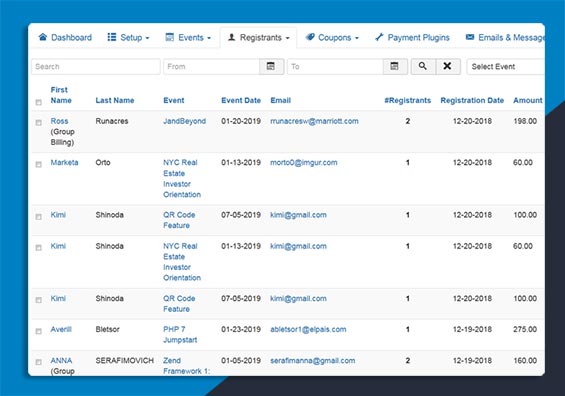The height and width of the screenshot is (396, 565).
Task: Open the Events dropdown menu
Action: click(188, 37)
